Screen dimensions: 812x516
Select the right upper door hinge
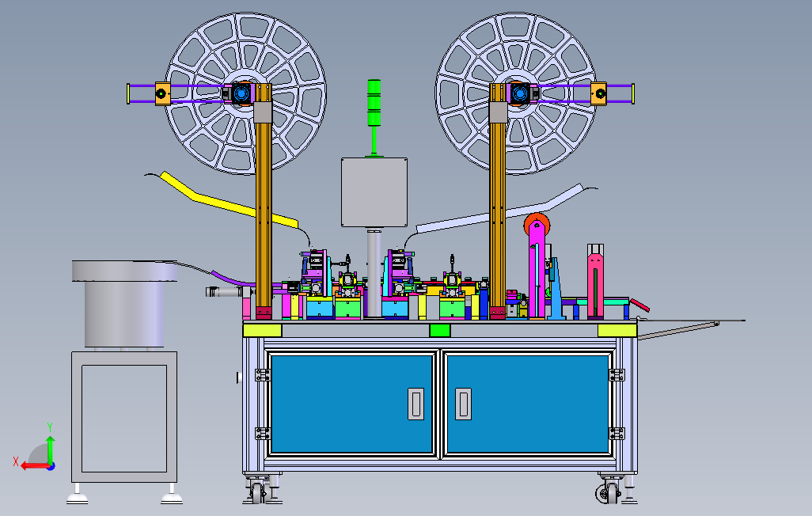click(x=617, y=375)
